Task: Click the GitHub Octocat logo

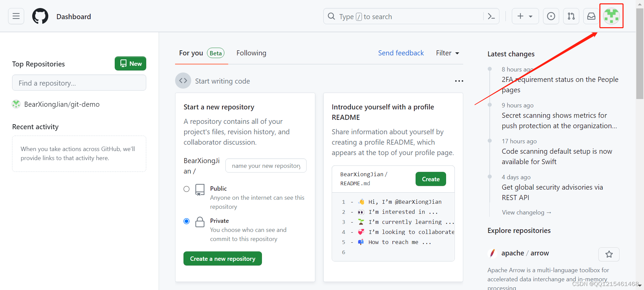Action: coord(40,16)
